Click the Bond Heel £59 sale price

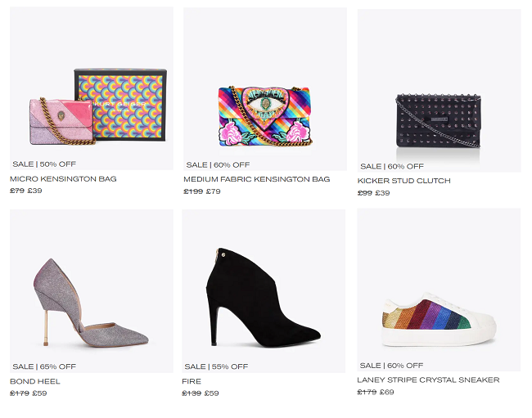tap(39, 393)
